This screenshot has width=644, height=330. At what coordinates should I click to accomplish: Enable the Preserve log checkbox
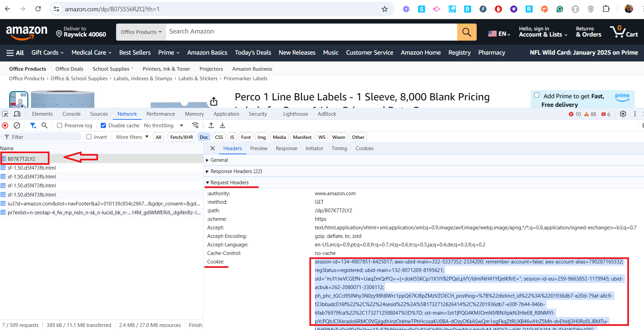click(x=60, y=126)
